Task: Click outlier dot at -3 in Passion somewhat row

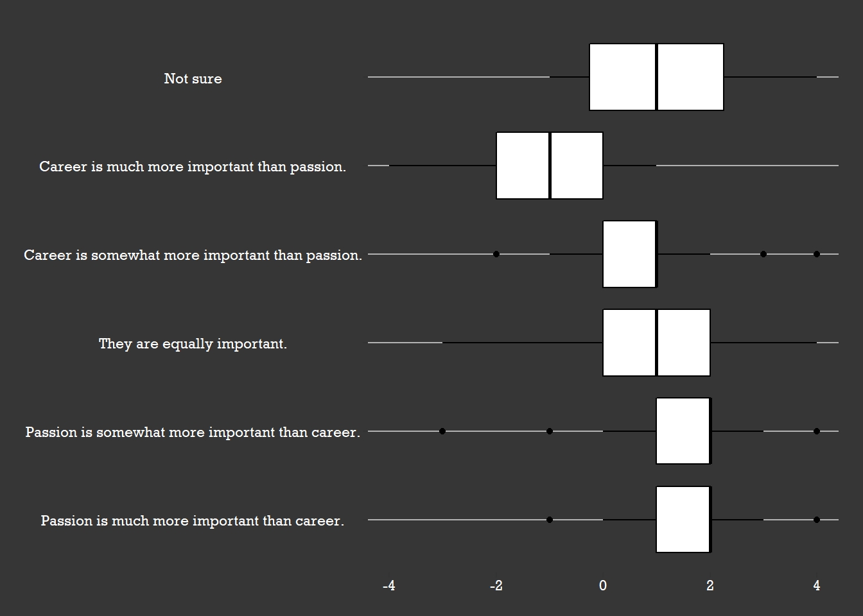Action: [442, 431]
